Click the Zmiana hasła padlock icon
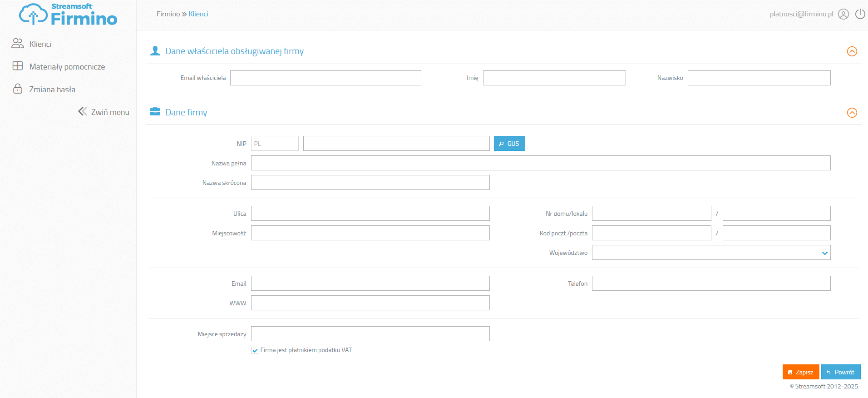868x398 pixels. click(x=18, y=89)
